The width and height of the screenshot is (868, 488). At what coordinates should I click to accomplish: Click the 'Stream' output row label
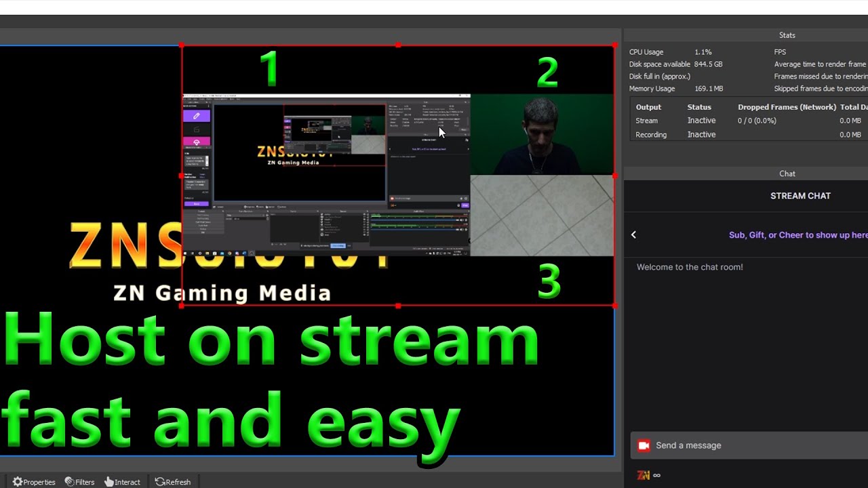(646, 121)
